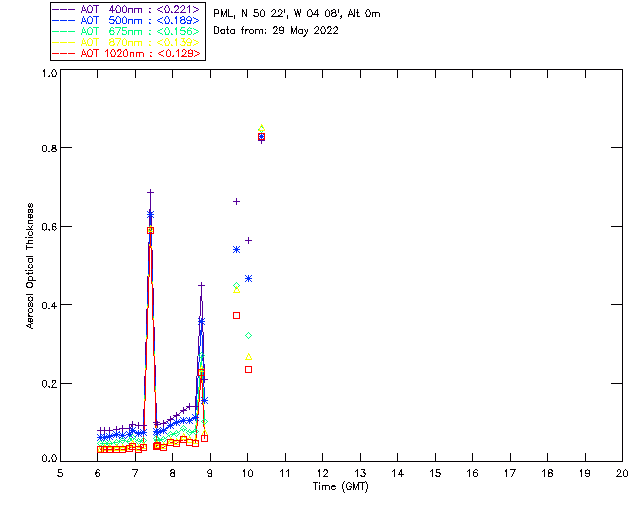Click the 'Aerosol Optical Thickness' y-axis label
Viewport: 640px width, 512px height.
30,266
